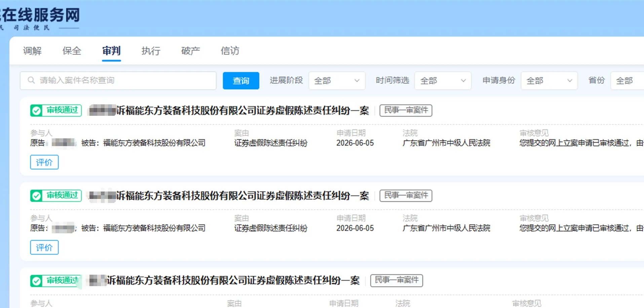Expand the 申请身份 dropdown
This screenshot has width=644, height=308.
549,80
